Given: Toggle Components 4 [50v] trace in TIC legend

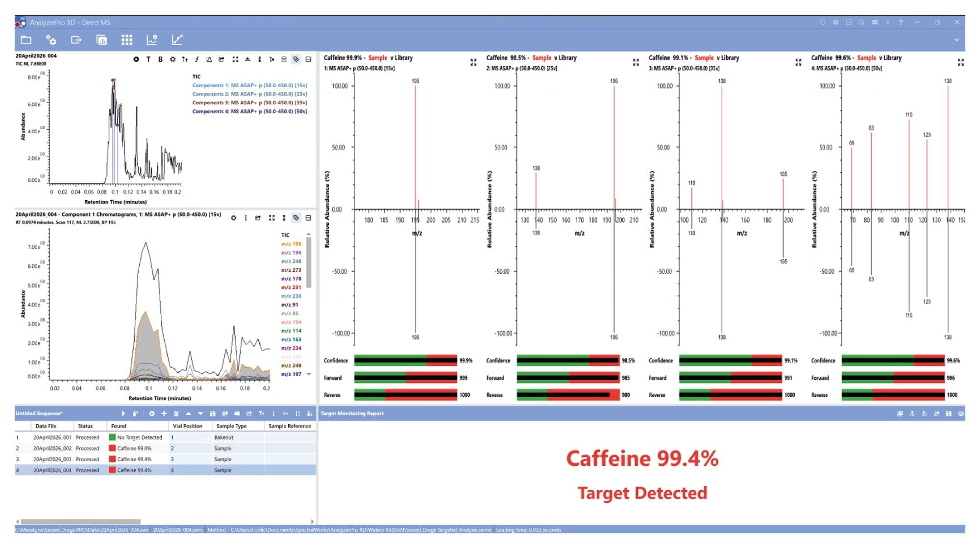Looking at the screenshot, I should click(249, 112).
